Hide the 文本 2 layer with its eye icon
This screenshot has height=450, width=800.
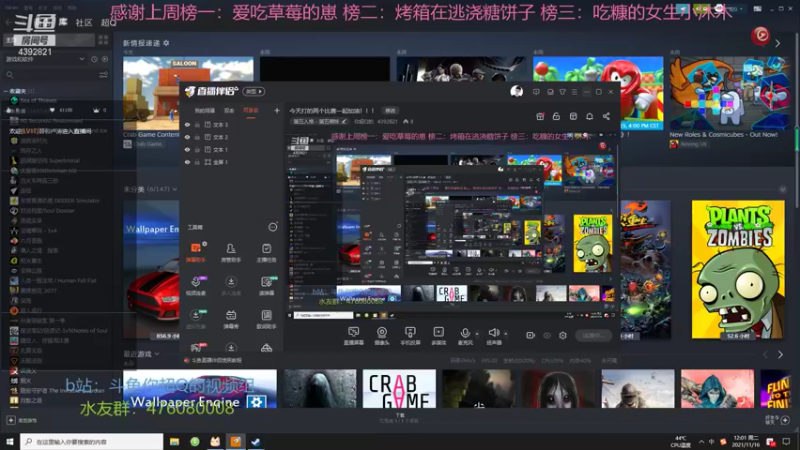187,137
